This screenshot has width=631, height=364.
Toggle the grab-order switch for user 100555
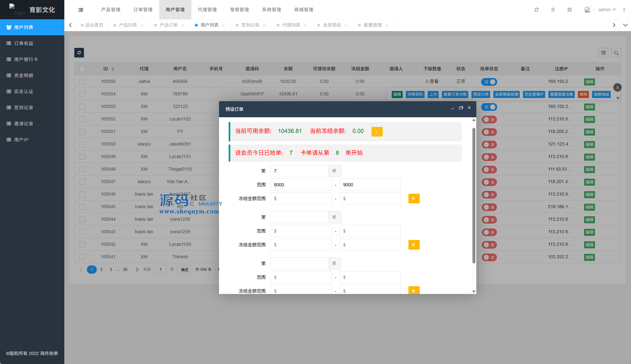[489, 82]
